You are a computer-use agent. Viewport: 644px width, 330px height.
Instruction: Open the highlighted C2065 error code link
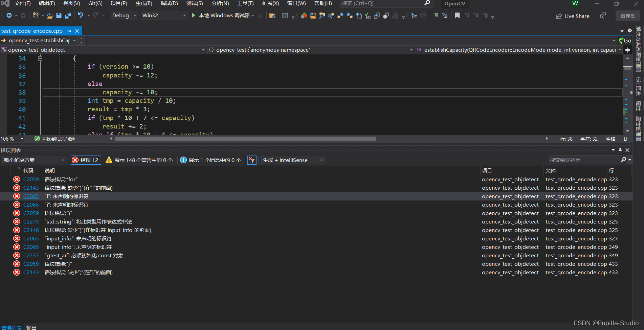pyautogui.click(x=31, y=196)
